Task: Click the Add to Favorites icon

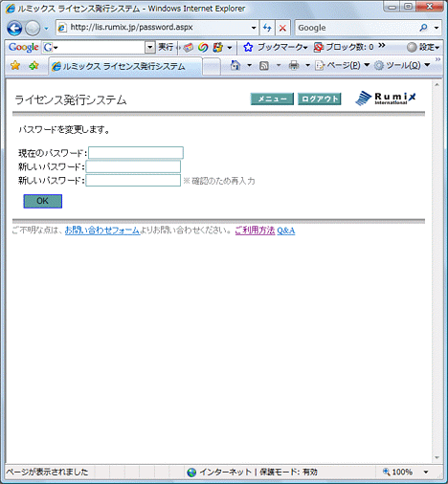Action: (34, 66)
